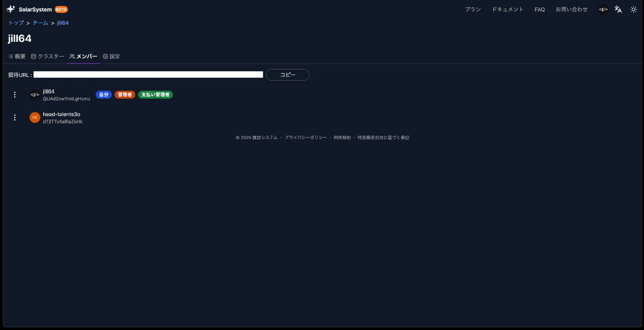Screen dimensions: 644x330
Task: Click the © 2025 copyright text in footer
Action: tap(257, 138)
